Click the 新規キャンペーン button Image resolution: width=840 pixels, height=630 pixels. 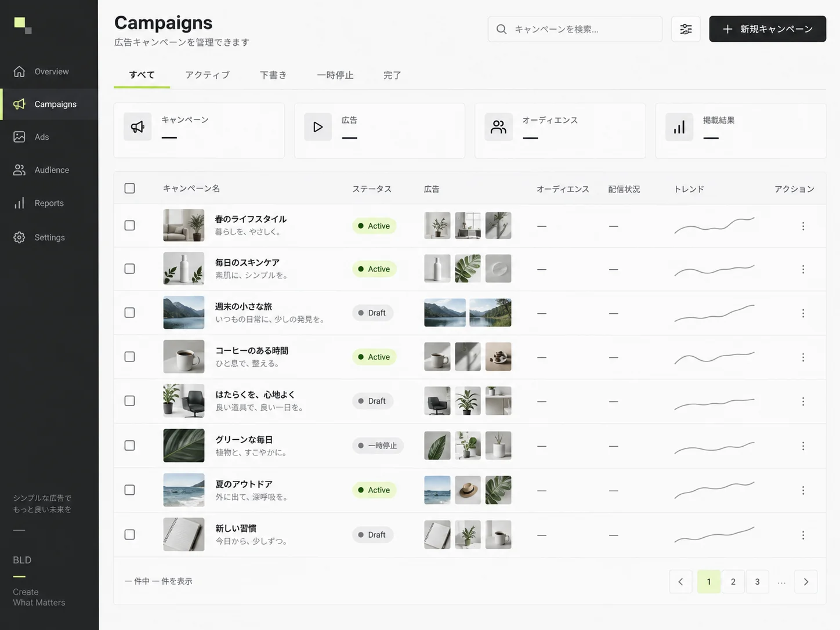click(767, 29)
